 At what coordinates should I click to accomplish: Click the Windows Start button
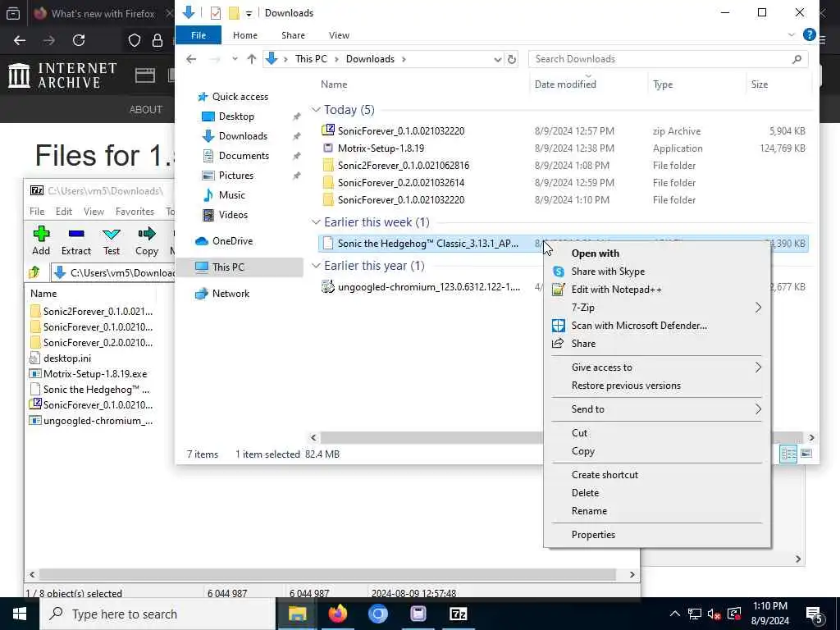click(20, 614)
